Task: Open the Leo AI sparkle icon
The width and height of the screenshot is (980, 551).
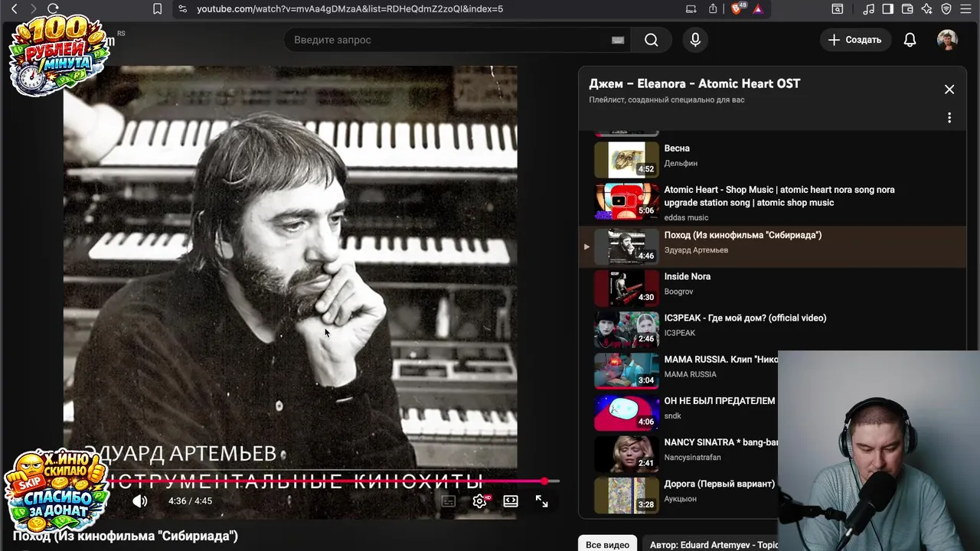Action: pos(927,9)
